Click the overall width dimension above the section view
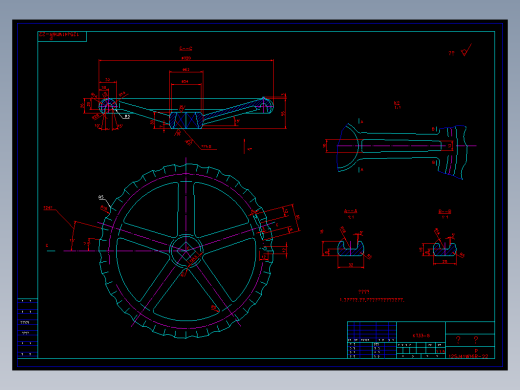520x390 pixels. [x=186, y=59]
